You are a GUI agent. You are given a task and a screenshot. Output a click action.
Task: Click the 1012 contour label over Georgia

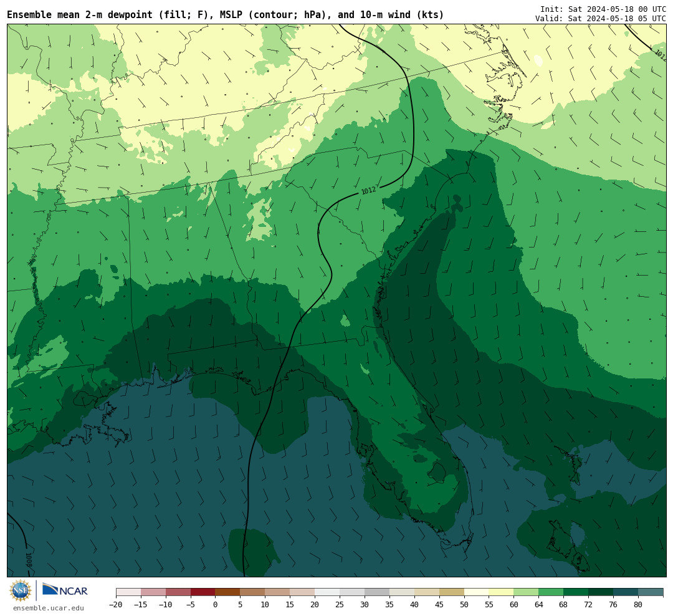[368, 190]
